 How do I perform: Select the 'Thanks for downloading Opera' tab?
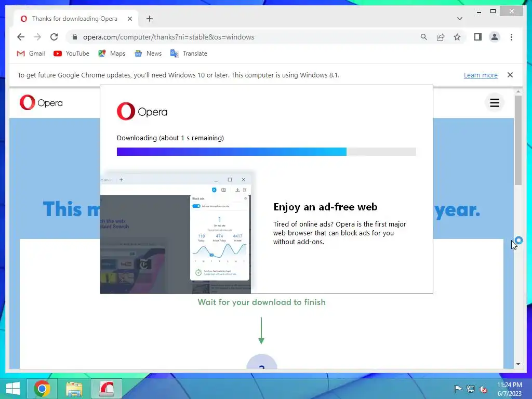[x=76, y=19]
